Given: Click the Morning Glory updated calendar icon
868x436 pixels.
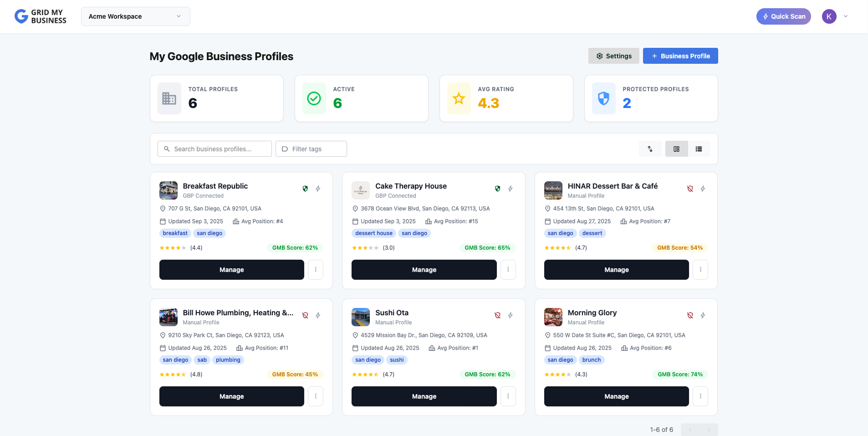Looking at the screenshot, I should [x=547, y=348].
